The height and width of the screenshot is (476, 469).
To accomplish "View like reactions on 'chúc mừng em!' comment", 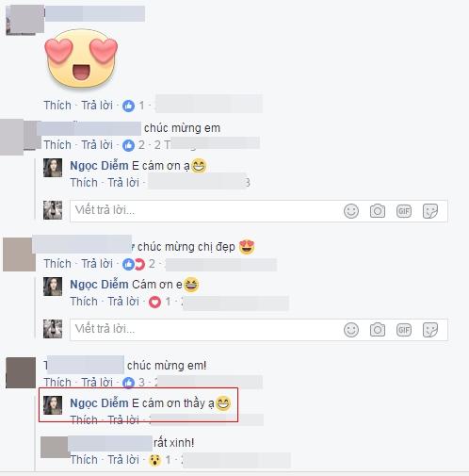I will point(133,383).
